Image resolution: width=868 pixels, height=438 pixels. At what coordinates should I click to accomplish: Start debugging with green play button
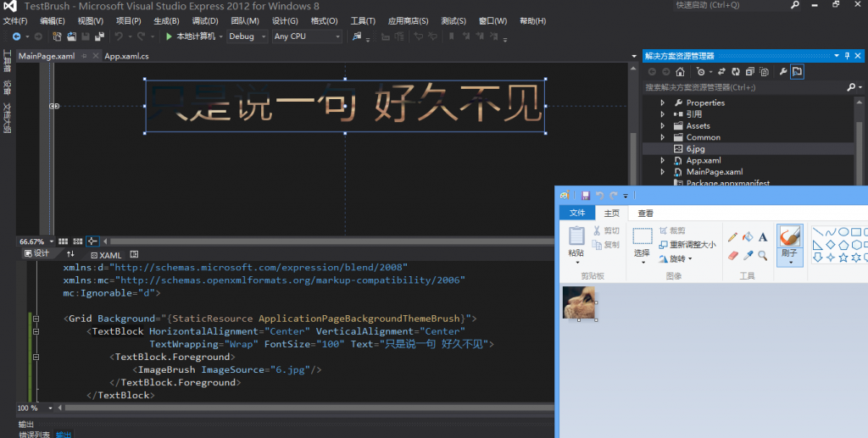(x=169, y=36)
